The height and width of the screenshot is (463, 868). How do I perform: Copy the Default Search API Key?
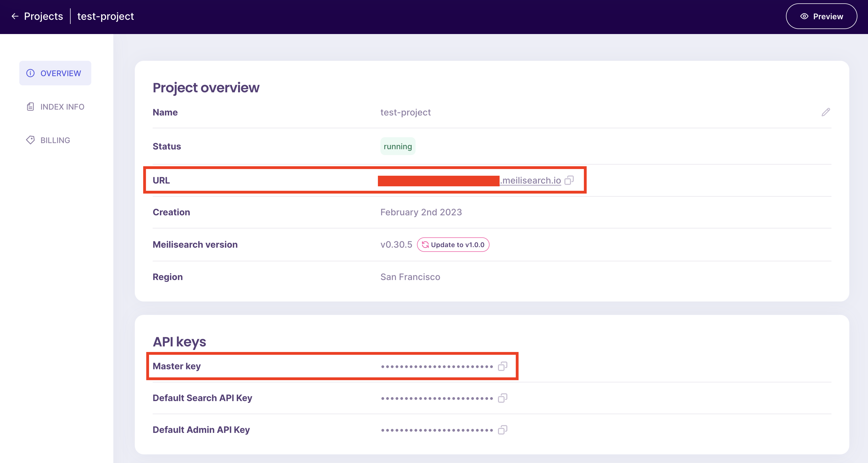point(502,398)
